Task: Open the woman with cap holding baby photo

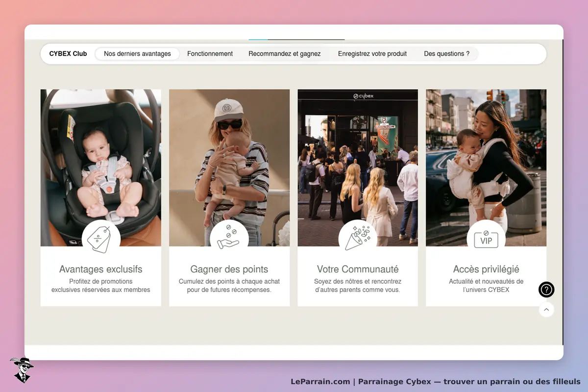Action: (229, 168)
